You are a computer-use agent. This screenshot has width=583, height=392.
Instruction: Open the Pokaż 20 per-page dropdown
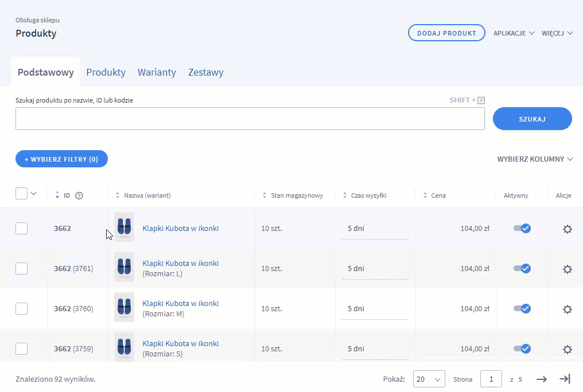coord(429,379)
